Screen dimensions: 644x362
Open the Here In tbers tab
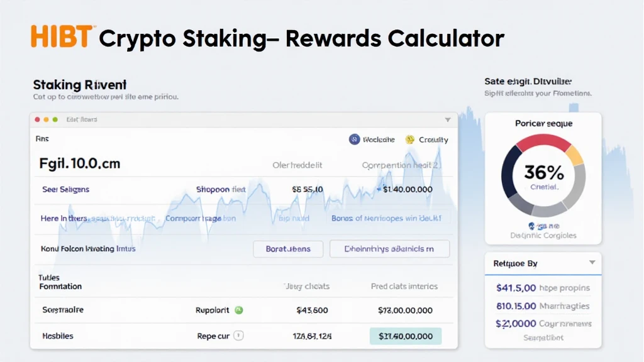64,219
